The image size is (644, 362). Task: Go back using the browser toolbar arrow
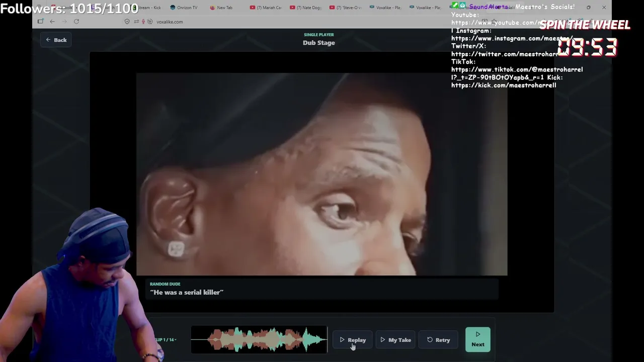coord(52,22)
